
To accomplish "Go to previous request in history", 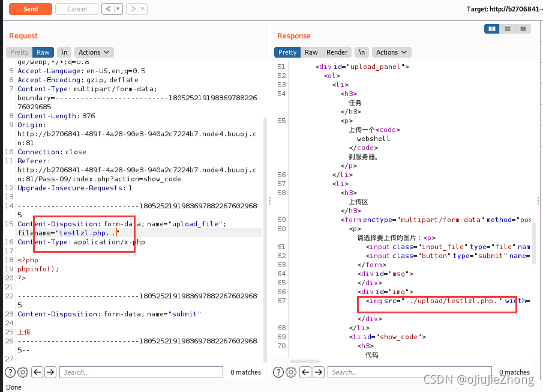I will (109, 9).
